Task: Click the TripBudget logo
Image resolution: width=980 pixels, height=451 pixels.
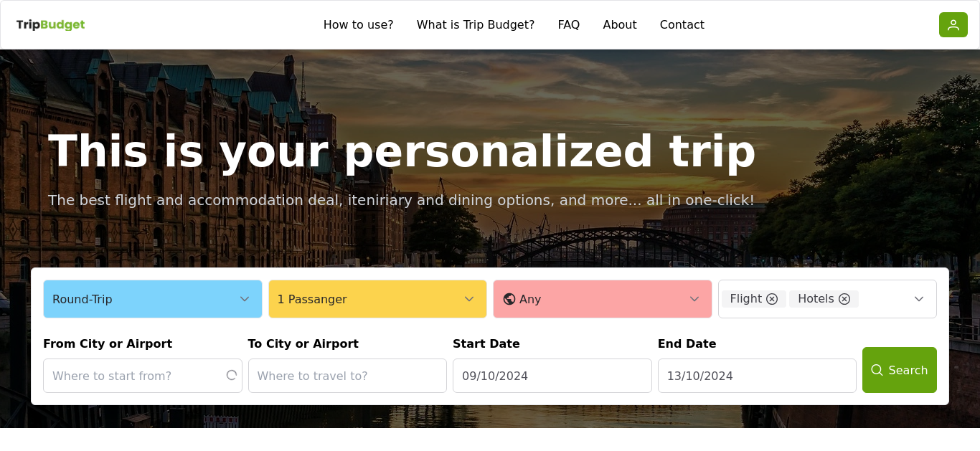Action: [x=50, y=25]
